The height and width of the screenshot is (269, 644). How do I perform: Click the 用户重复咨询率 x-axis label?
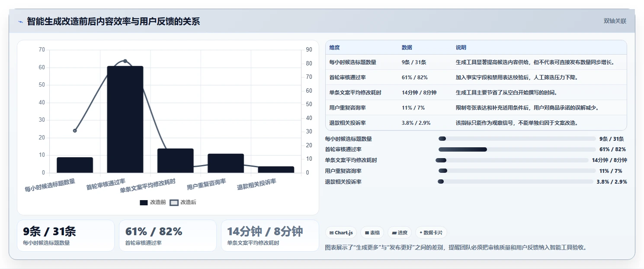coord(207,185)
